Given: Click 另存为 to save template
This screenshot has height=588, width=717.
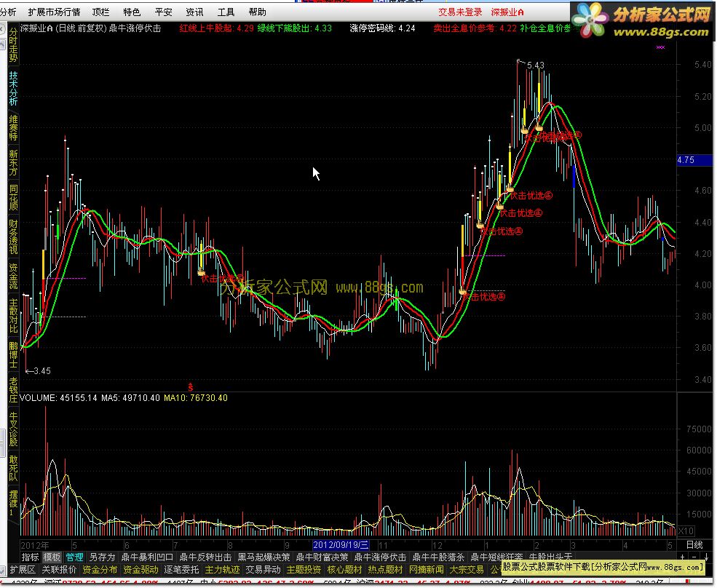Looking at the screenshot, I should 101,557.
